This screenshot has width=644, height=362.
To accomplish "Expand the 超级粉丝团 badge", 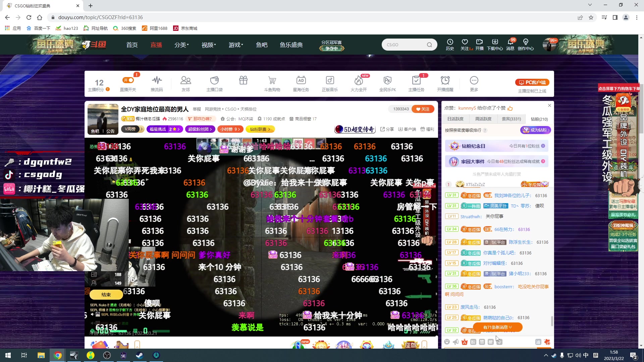I will point(200,129).
